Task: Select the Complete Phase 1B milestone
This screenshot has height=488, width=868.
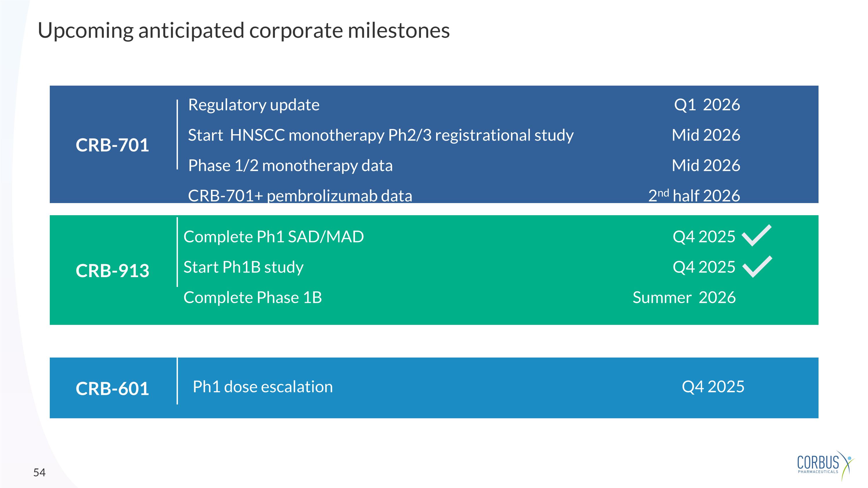Action: (x=253, y=297)
